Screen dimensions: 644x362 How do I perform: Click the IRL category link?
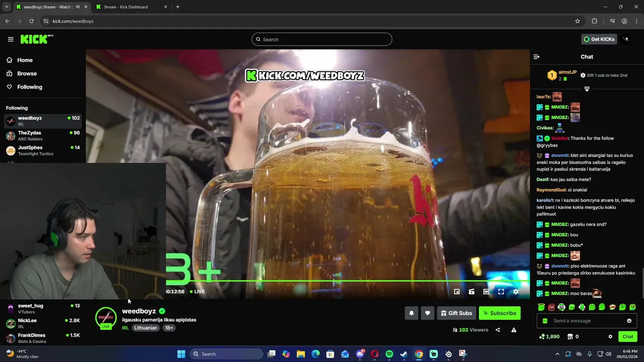tap(125, 328)
